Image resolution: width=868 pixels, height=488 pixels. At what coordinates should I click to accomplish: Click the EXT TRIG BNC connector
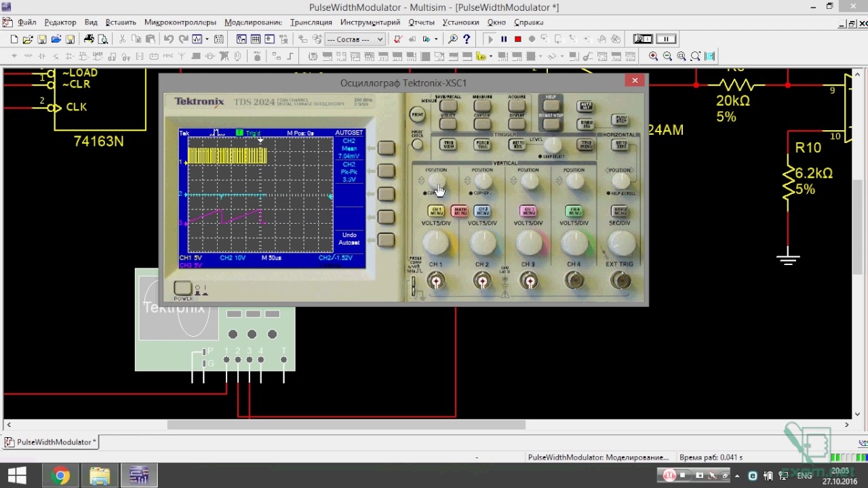tap(620, 280)
